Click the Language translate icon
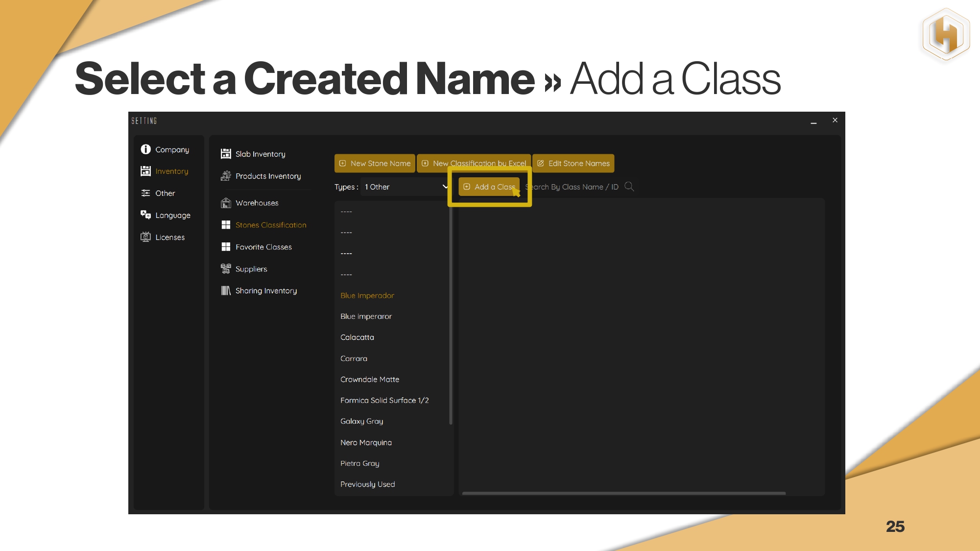Screen dimensions: 980x551 [145, 215]
